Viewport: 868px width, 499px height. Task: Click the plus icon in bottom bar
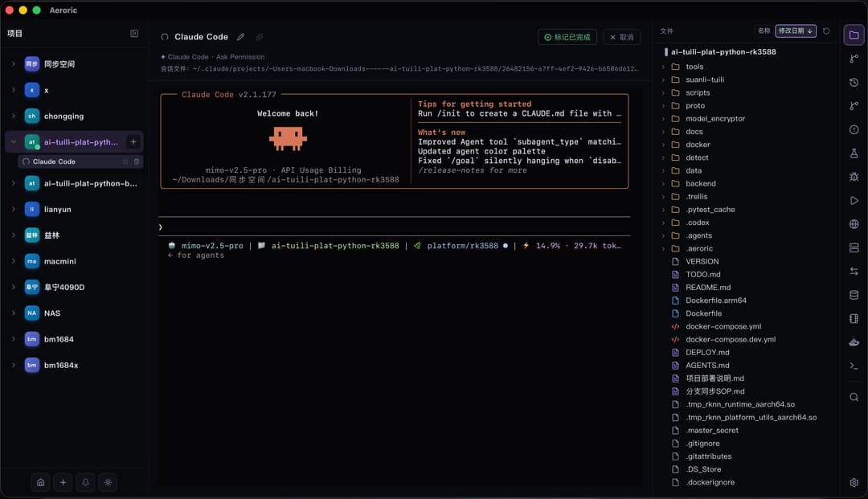point(63,482)
